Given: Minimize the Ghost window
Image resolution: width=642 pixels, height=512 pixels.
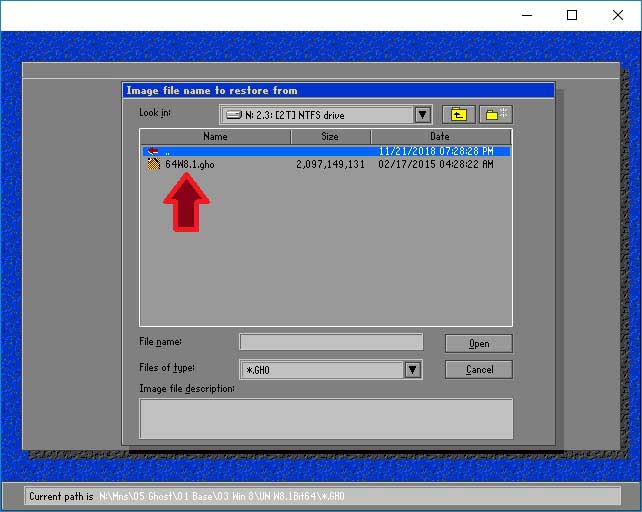Looking at the screenshot, I should tap(525, 15).
